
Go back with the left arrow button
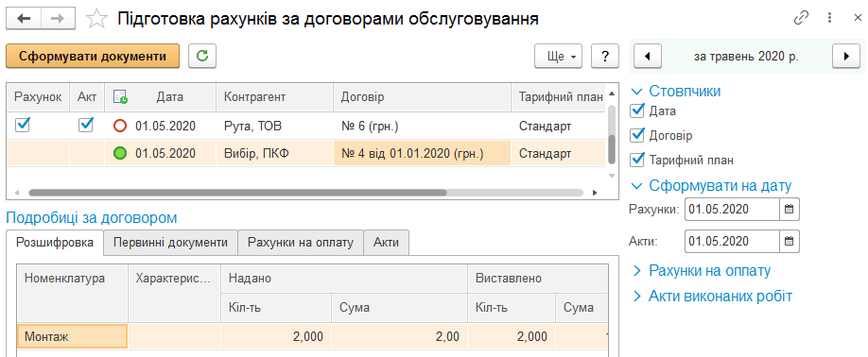pos(24,19)
